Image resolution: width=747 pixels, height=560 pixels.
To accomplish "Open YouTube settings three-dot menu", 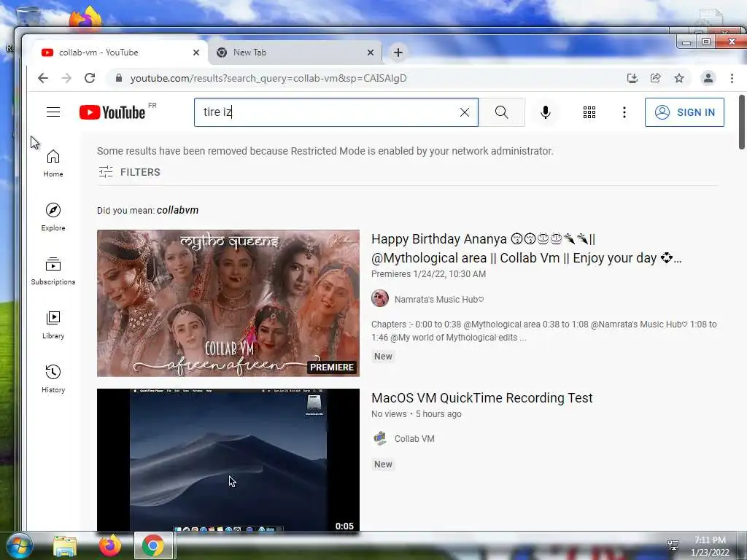I will click(624, 112).
